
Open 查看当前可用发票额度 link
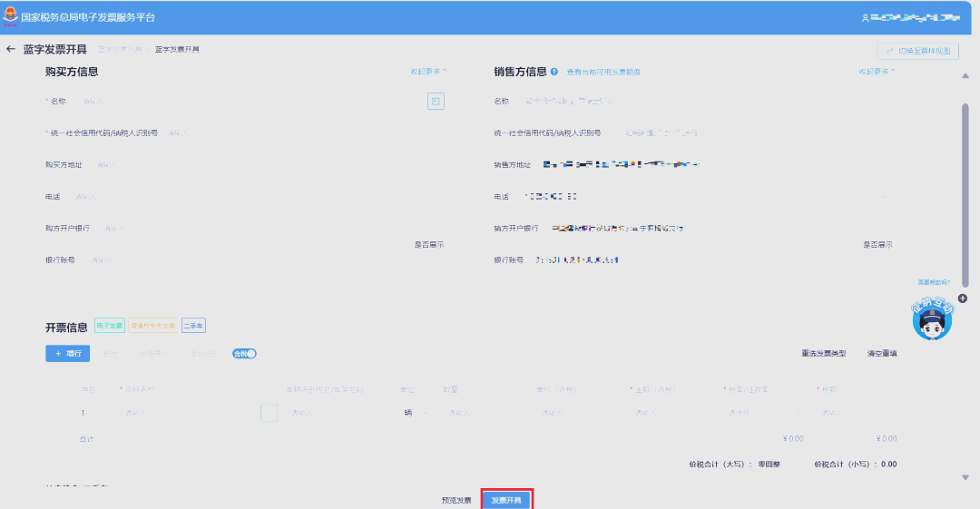coord(603,72)
